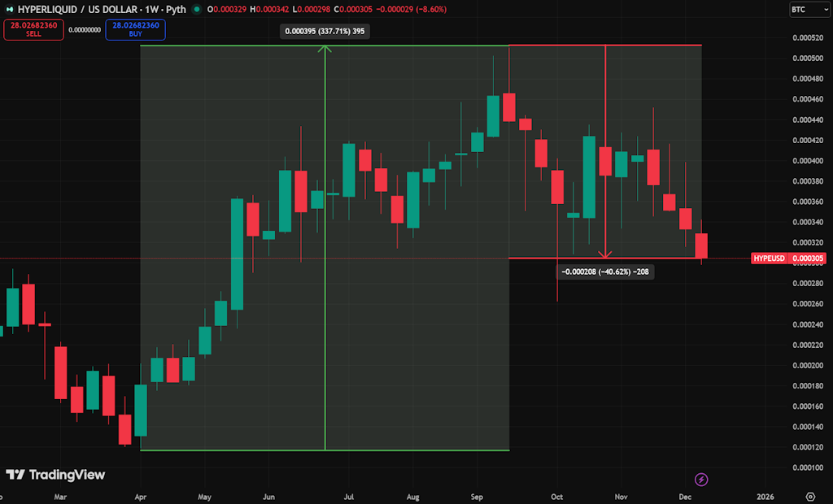Click the 0.00000000 spread value between Sell and Buy
833x504 pixels.
(x=85, y=29)
